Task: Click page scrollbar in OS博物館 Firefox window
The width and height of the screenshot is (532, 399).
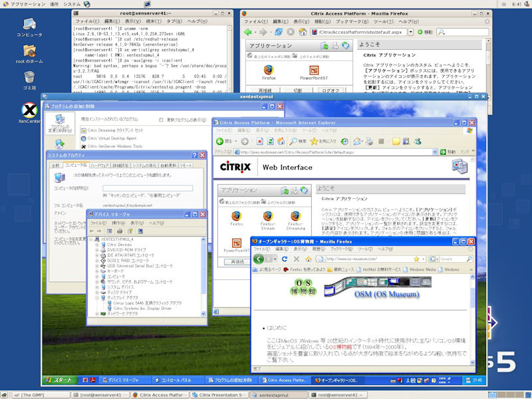Action: tap(472, 320)
